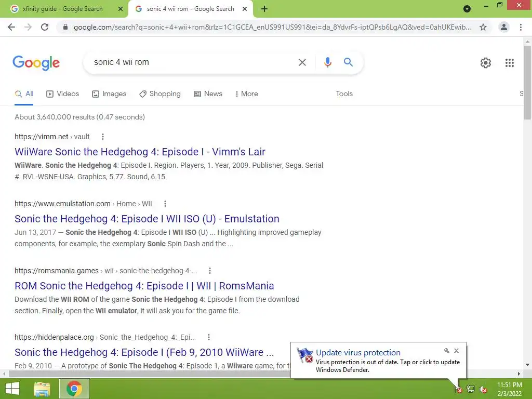
Task: Open the muted volume tray icon
Action: pyautogui.click(x=483, y=389)
